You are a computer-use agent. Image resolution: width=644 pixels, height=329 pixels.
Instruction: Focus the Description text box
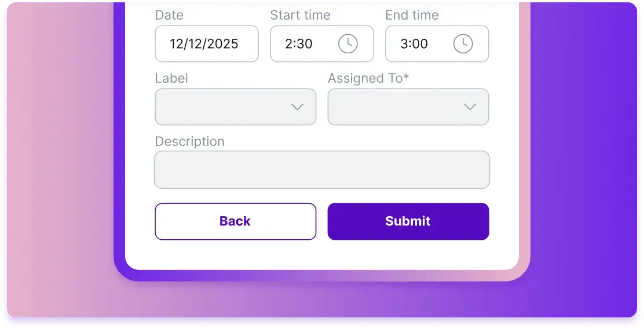pyautogui.click(x=321, y=170)
